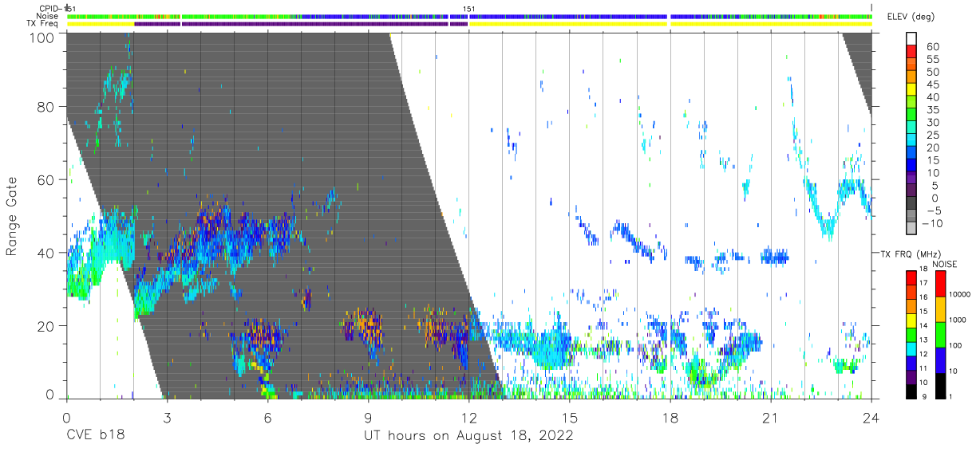The image size is (980, 452).
Task: Click the ELEV (deg) legend label
Action: pyautogui.click(x=911, y=17)
